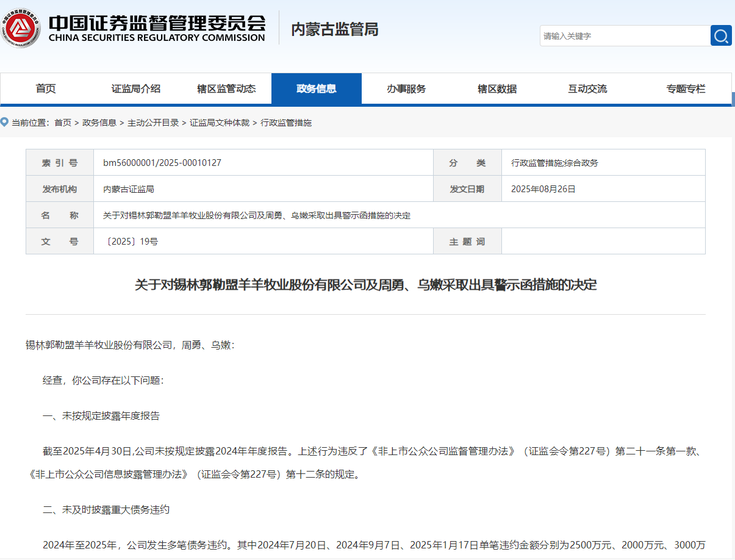Click 行政监管措施 breadcrumb link
Image resolution: width=735 pixels, height=560 pixels.
[x=286, y=123]
